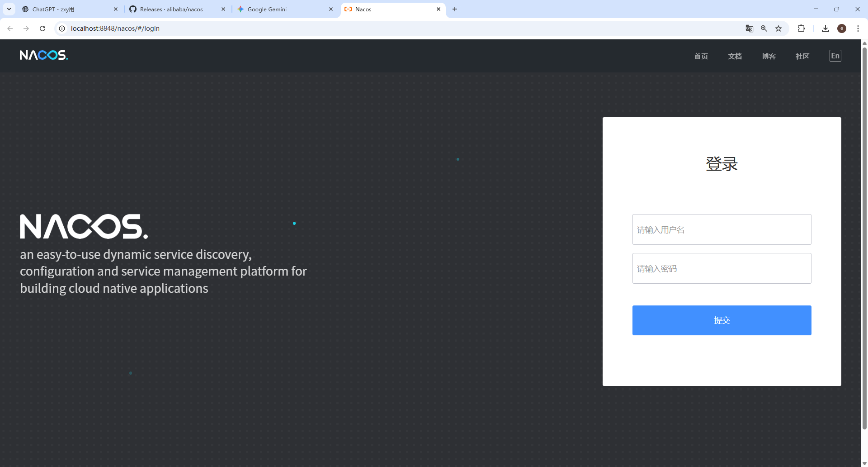Open the 文档 navigation link
This screenshot has height=467, width=868.
click(735, 56)
